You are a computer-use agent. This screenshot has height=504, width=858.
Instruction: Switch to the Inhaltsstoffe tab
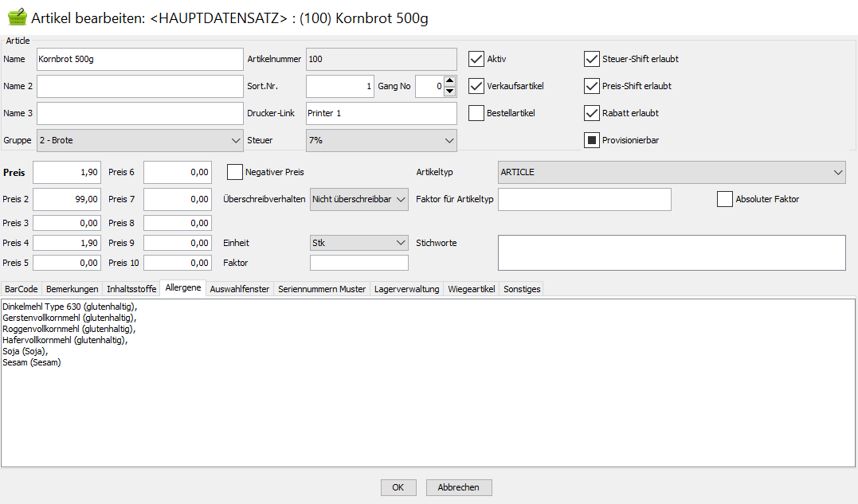131,289
